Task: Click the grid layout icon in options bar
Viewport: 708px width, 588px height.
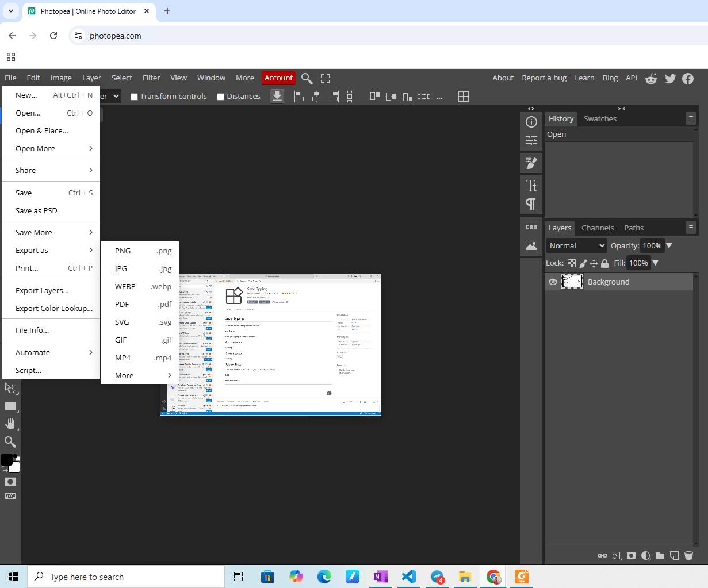Action: [464, 97]
